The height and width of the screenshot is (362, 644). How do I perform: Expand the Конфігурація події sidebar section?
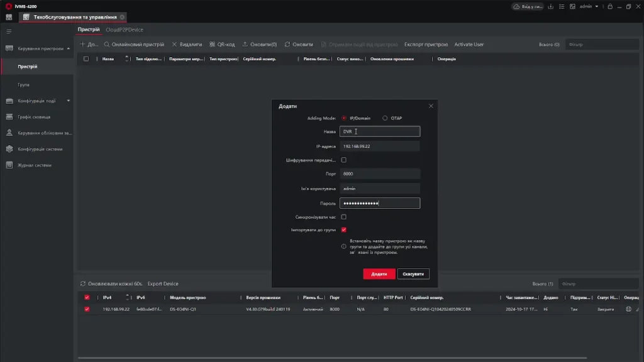(69, 101)
